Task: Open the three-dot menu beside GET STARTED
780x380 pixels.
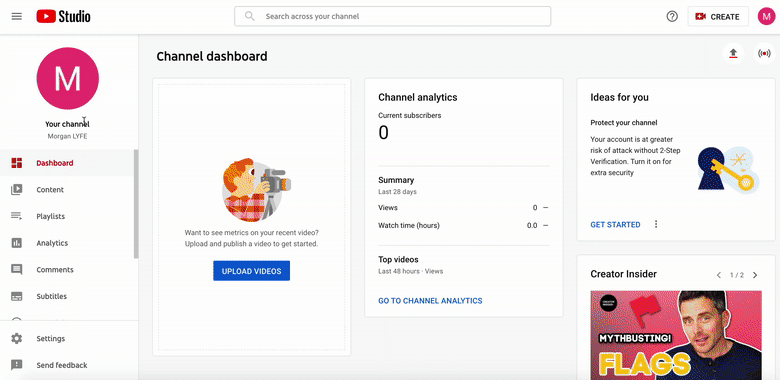Action: tap(656, 224)
